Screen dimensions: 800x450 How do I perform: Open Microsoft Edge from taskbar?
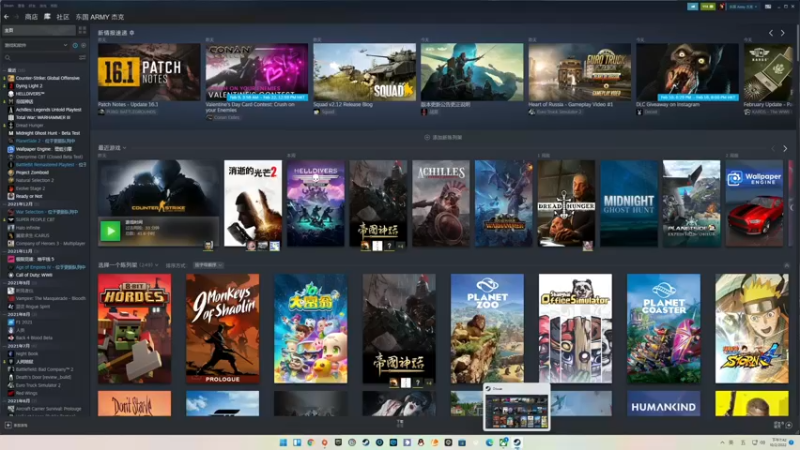pos(490,442)
